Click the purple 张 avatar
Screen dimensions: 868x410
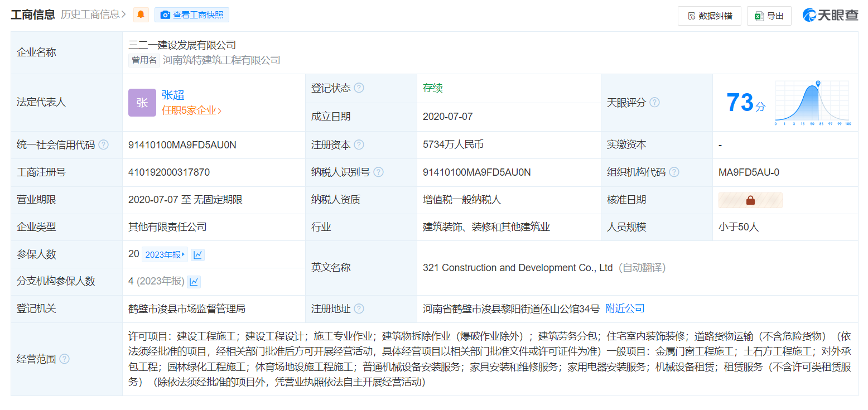coord(142,103)
